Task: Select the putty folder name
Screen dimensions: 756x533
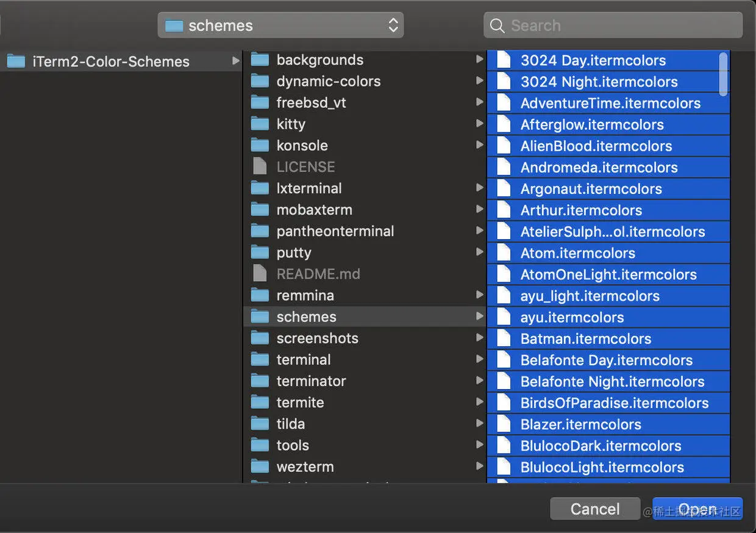Action: [x=294, y=252]
